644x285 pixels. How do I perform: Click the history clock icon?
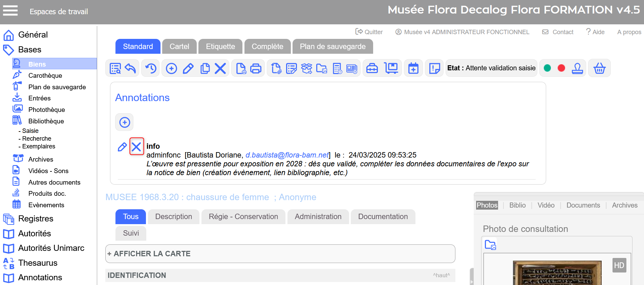(151, 68)
